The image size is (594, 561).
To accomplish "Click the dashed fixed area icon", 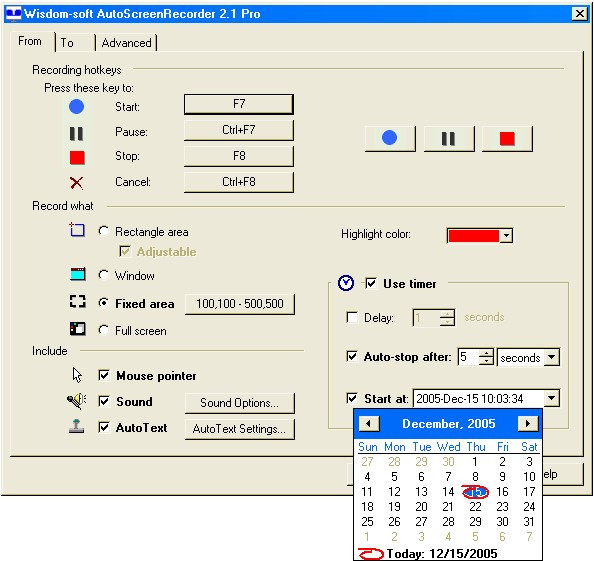I will coord(78,302).
